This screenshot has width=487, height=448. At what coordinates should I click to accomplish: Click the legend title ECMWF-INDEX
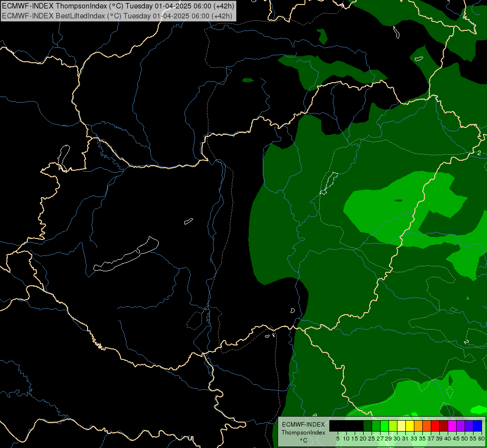pyautogui.click(x=303, y=425)
